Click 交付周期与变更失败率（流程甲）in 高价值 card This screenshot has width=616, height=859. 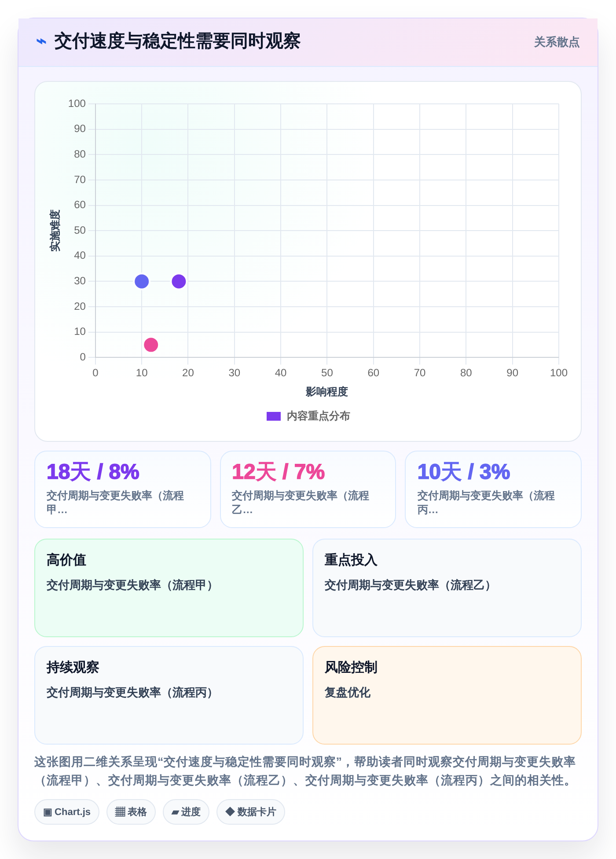click(130, 585)
